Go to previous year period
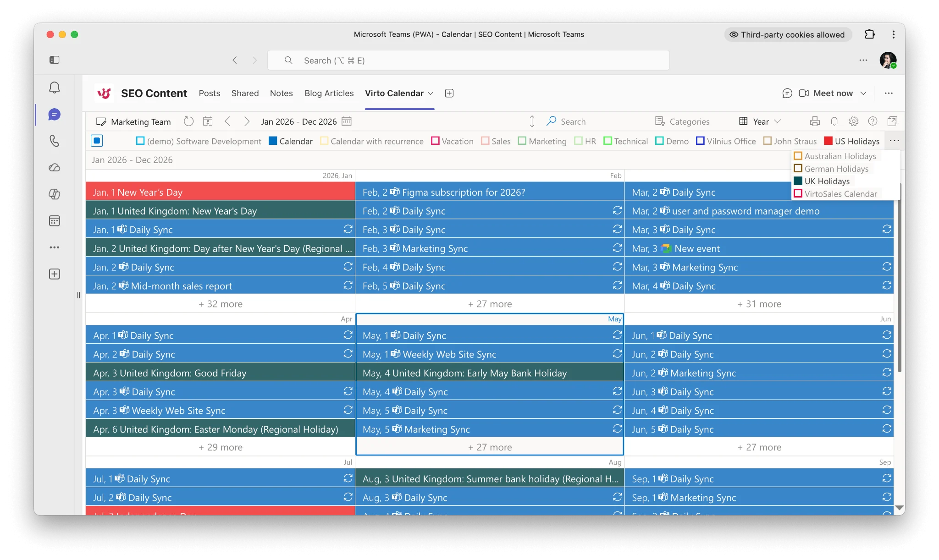 click(227, 121)
